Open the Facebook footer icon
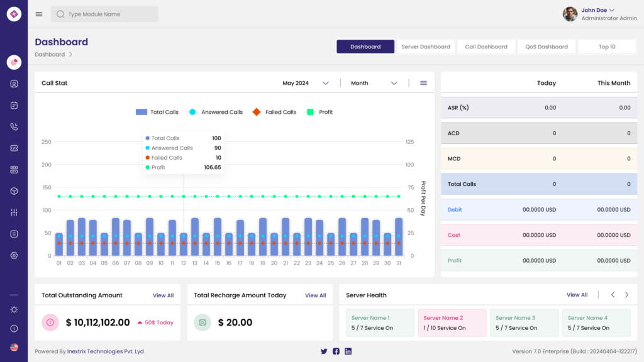644x362 pixels. [336, 351]
